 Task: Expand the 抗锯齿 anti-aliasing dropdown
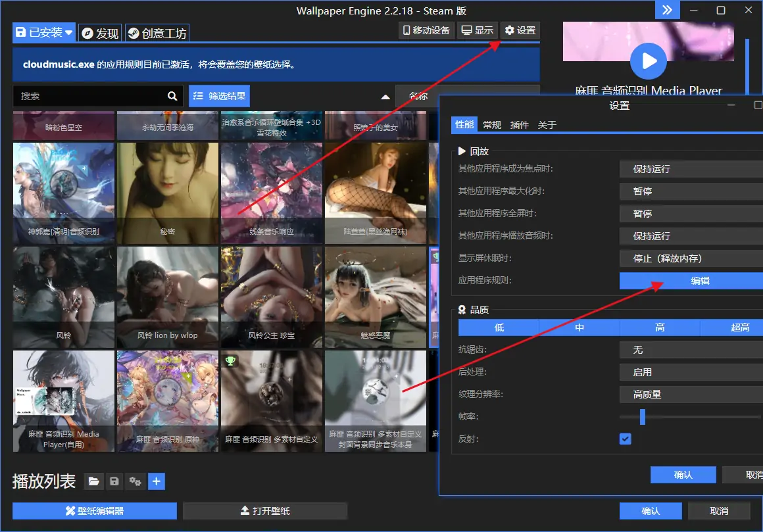click(x=691, y=350)
